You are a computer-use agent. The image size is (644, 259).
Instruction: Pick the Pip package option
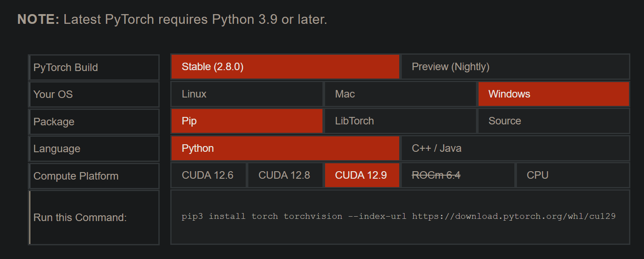click(x=247, y=121)
